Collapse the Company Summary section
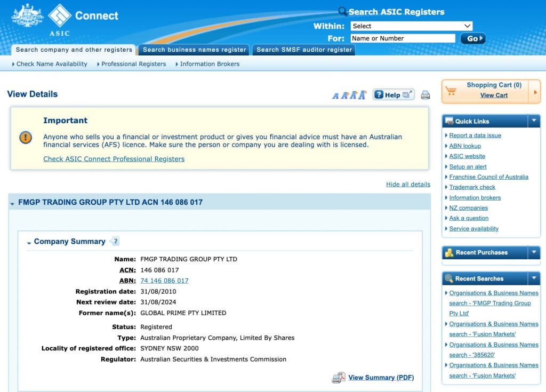Image resolution: width=546 pixels, height=392 pixels. point(29,242)
